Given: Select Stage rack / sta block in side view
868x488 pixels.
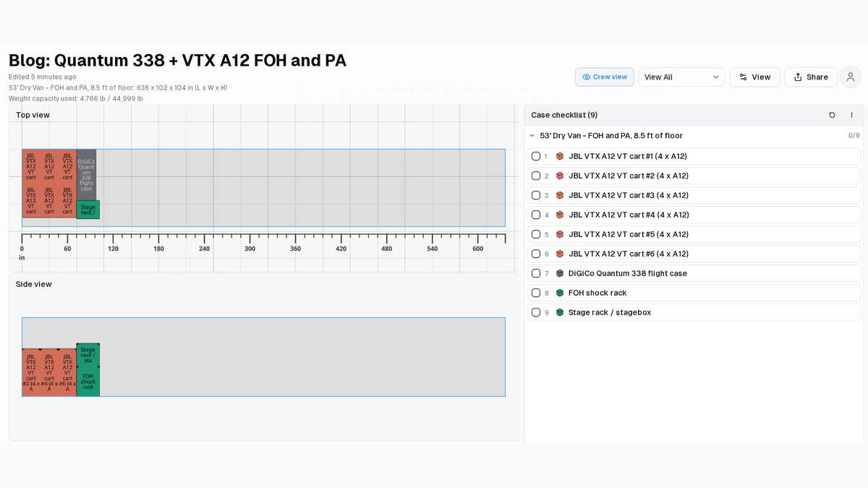Looking at the screenshot, I should [88, 355].
